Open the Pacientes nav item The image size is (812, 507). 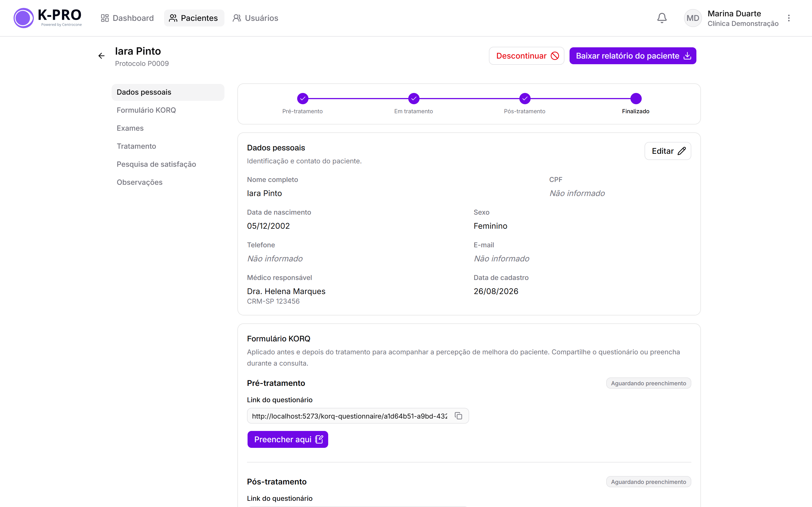coord(194,18)
